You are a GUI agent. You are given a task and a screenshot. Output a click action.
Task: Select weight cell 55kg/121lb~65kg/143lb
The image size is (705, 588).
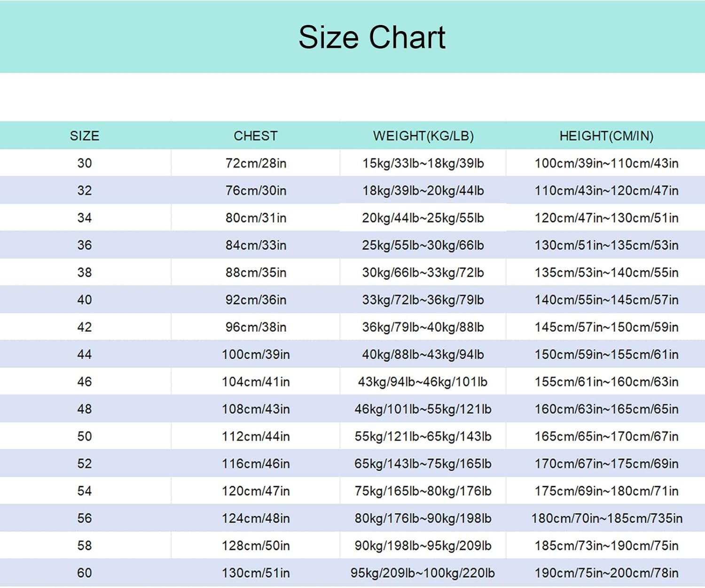tap(423, 436)
